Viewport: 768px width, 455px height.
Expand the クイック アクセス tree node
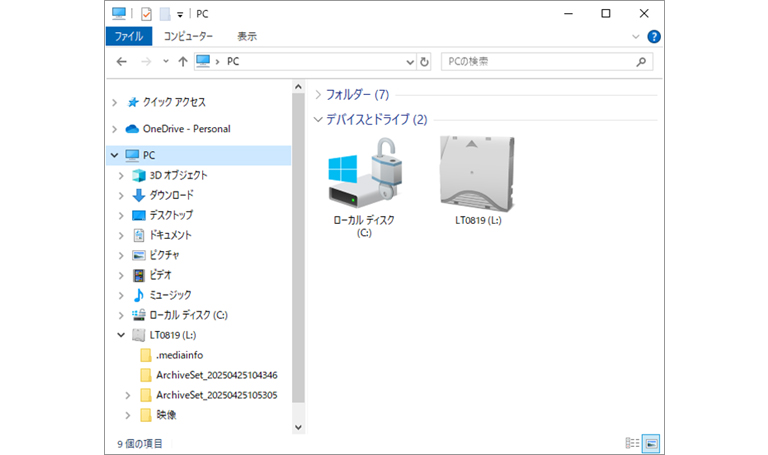point(115,102)
